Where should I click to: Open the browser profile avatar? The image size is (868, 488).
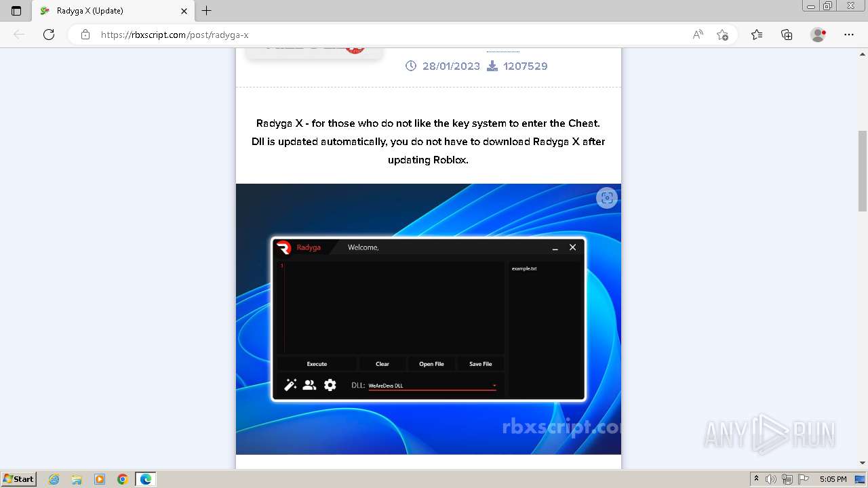[818, 35]
